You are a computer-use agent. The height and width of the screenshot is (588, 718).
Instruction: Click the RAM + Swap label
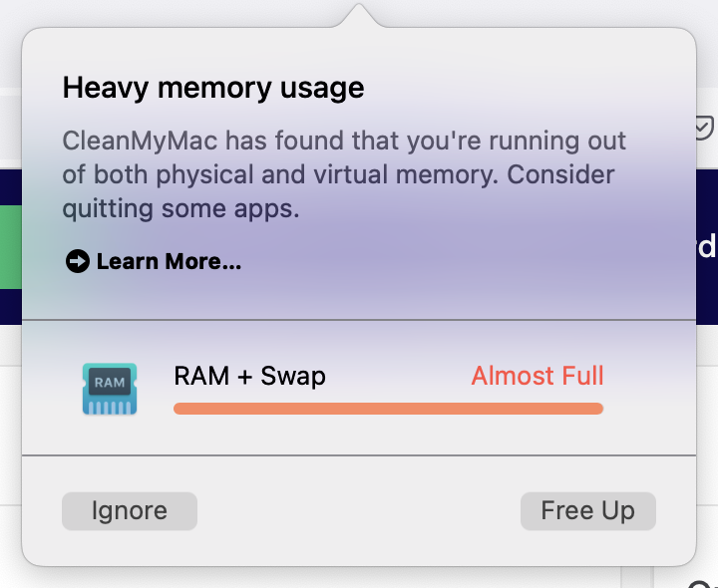click(x=249, y=377)
